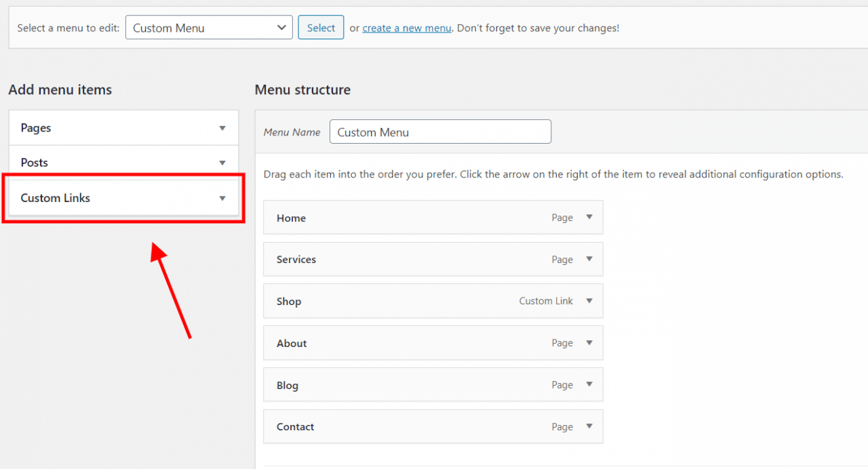Open Shop item configuration arrow
The height and width of the screenshot is (469, 868).
tap(589, 301)
